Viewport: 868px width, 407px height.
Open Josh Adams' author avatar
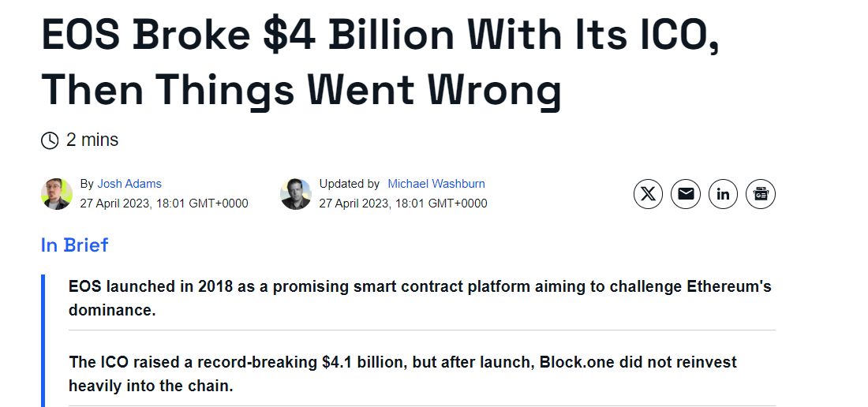coord(57,194)
